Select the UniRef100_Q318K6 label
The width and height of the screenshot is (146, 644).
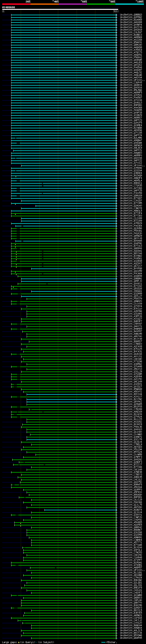(131, 314)
